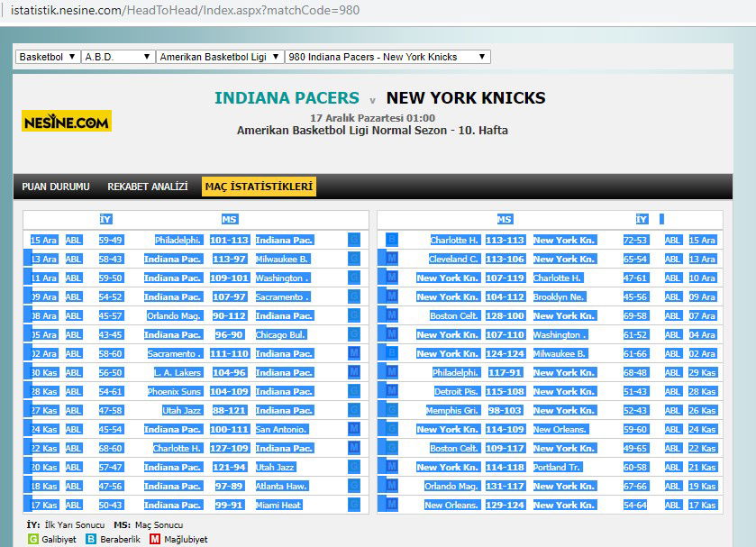Click result icon of Indiana 109-101 Washington row
The image size is (756, 547).
(x=354, y=278)
